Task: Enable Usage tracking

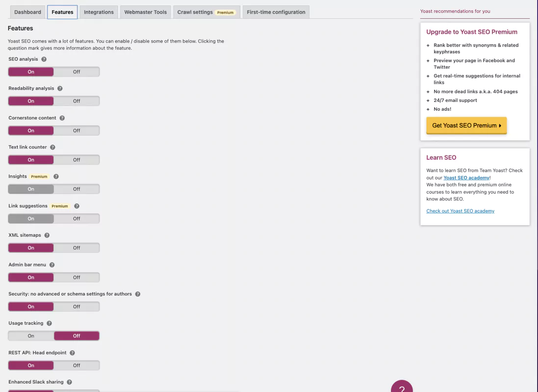Action: [30, 336]
